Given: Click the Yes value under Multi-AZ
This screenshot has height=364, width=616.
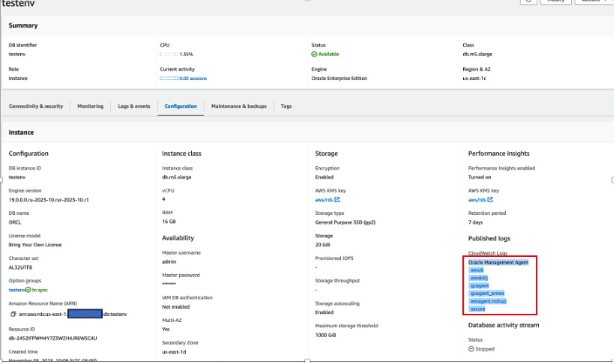Looking at the screenshot, I should pyautogui.click(x=166, y=329).
